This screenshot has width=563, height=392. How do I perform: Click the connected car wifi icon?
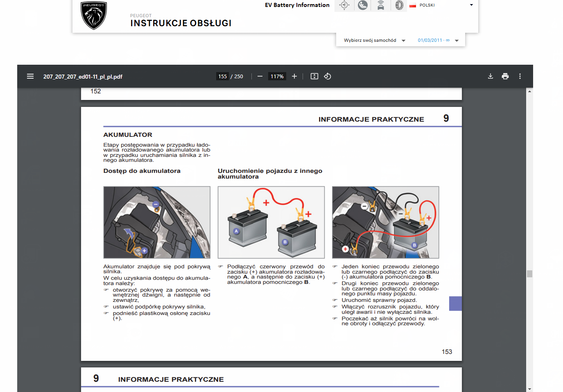point(381,5)
